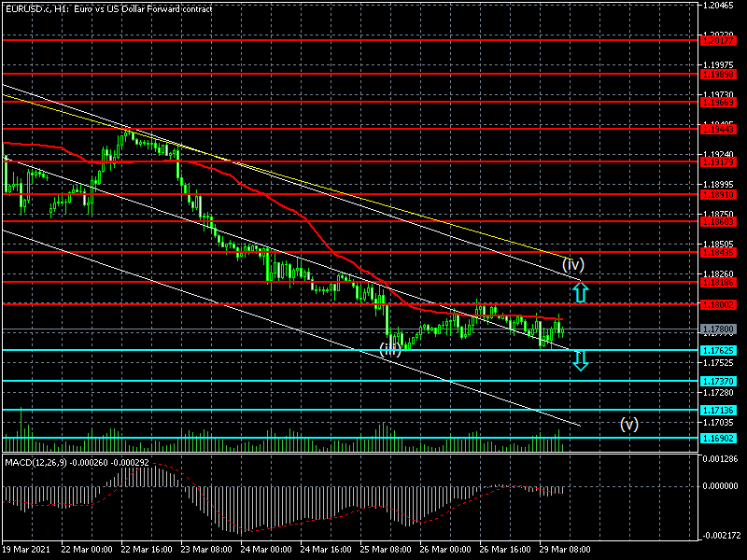Screen dimensions: 747x560
Task: Select the (iii) wave label
Action: 390,349
